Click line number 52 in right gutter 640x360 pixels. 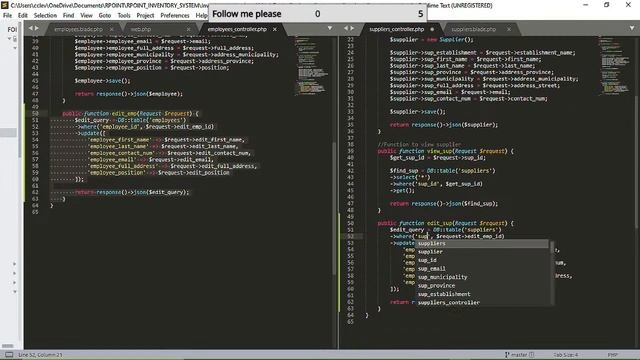(x=351, y=236)
